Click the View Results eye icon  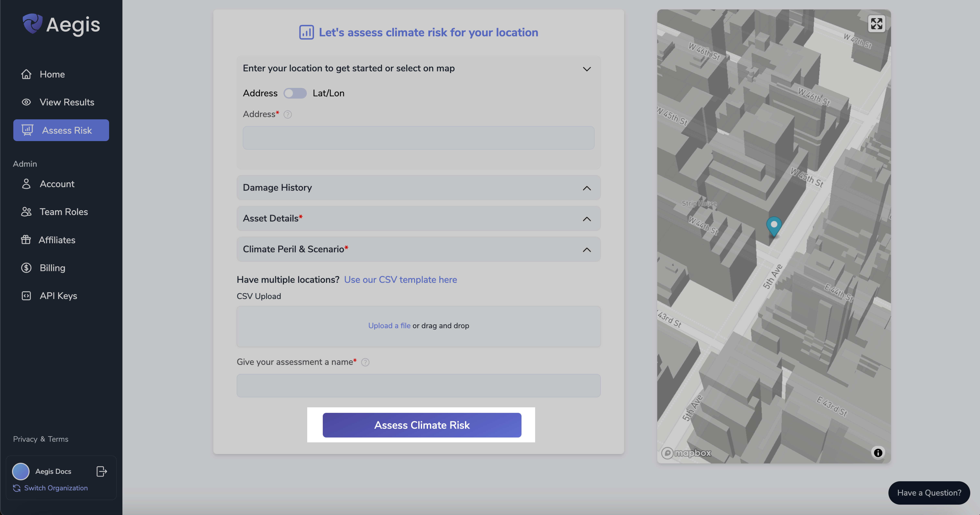point(26,102)
